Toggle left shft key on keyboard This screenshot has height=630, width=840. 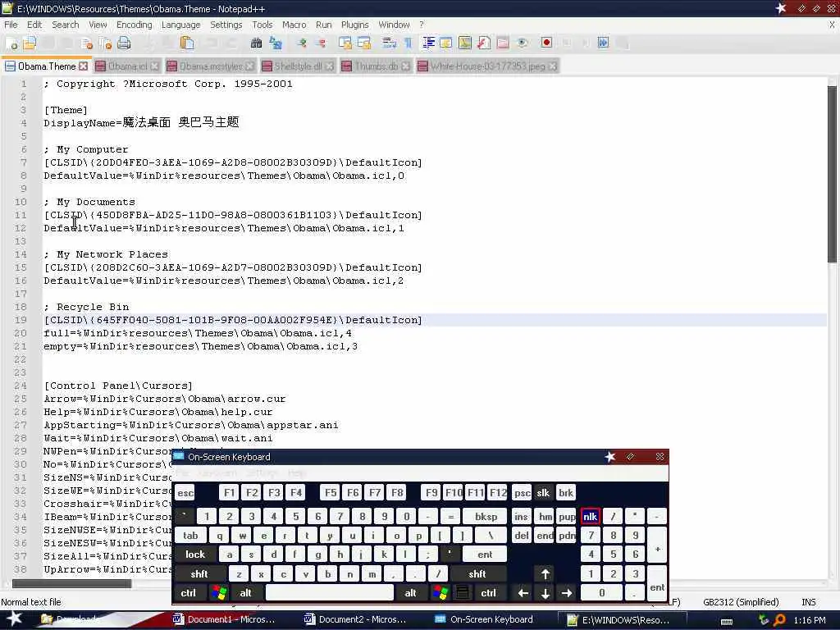point(199,573)
